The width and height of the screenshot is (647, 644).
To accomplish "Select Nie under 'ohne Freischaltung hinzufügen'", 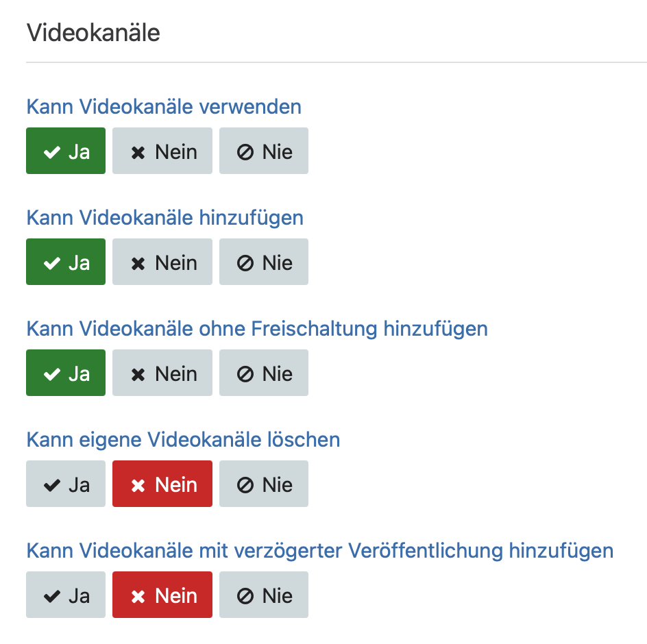I will [264, 373].
